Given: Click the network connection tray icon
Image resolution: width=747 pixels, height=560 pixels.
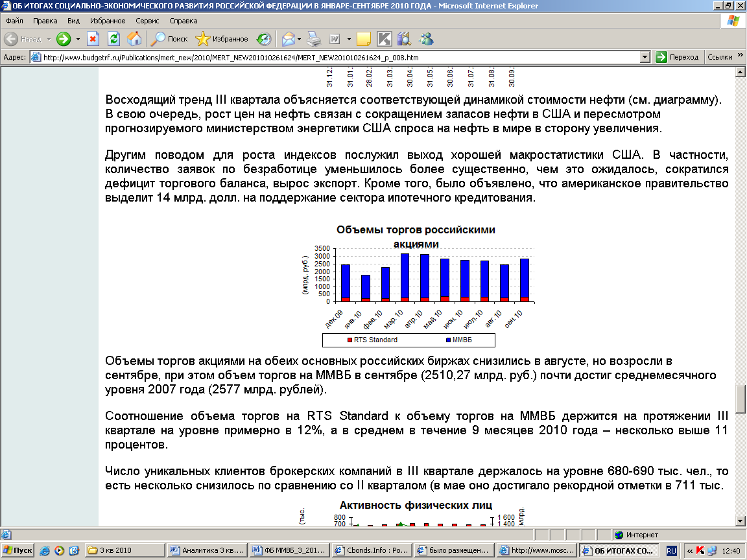Looking at the screenshot, I should click(712, 550).
